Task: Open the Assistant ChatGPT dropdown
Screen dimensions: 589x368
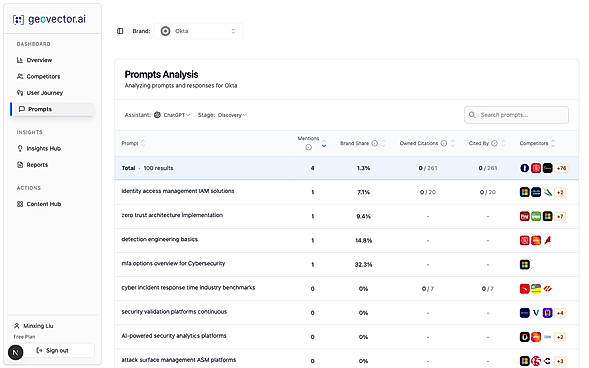Action: coord(172,115)
